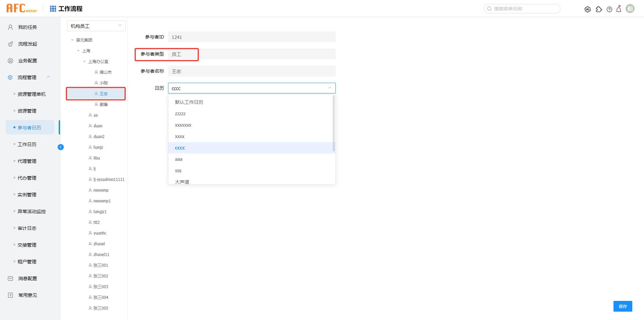Choose the aaa calendar option
This screenshot has width=644, height=320.
click(x=179, y=159)
